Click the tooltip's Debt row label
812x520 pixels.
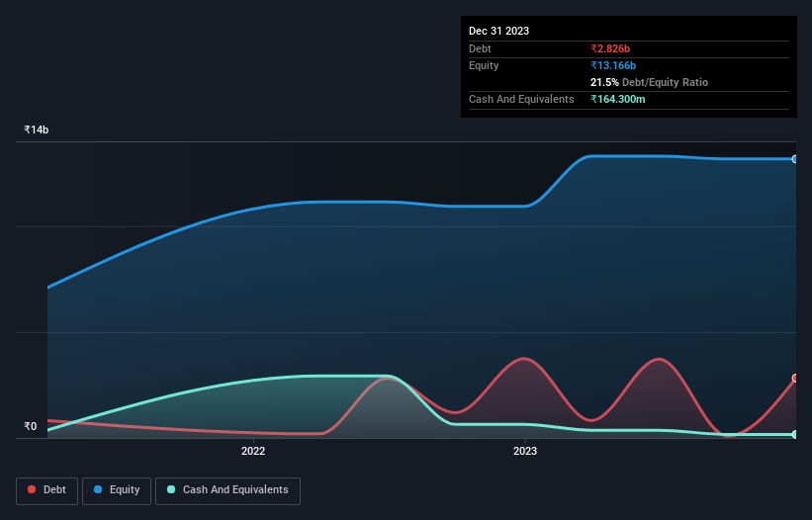(480, 48)
